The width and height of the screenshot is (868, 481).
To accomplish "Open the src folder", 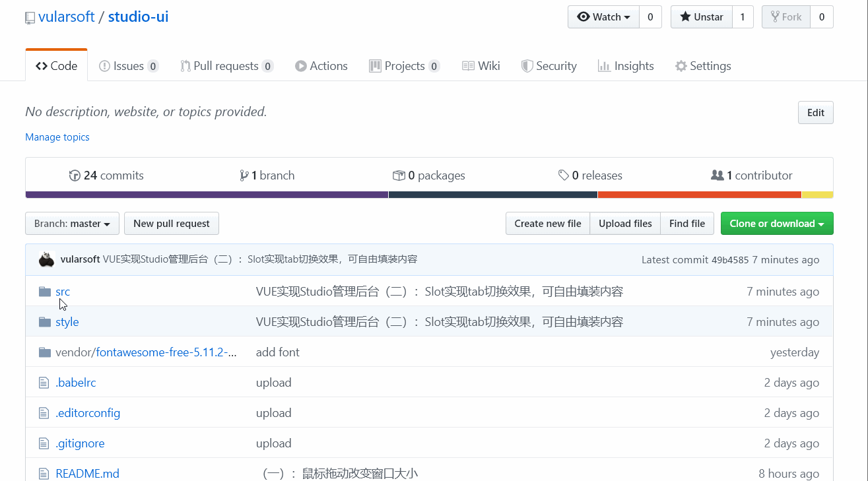I will point(63,292).
